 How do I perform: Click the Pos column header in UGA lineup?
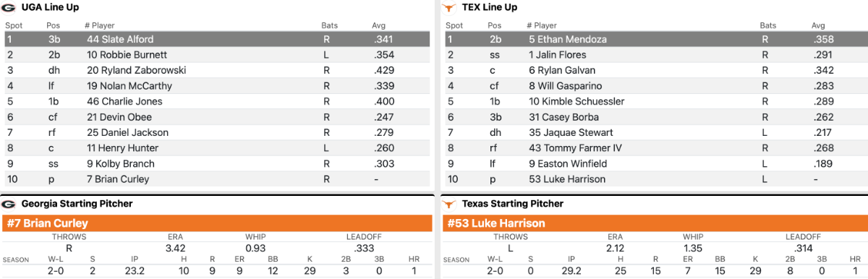tap(54, 25)
